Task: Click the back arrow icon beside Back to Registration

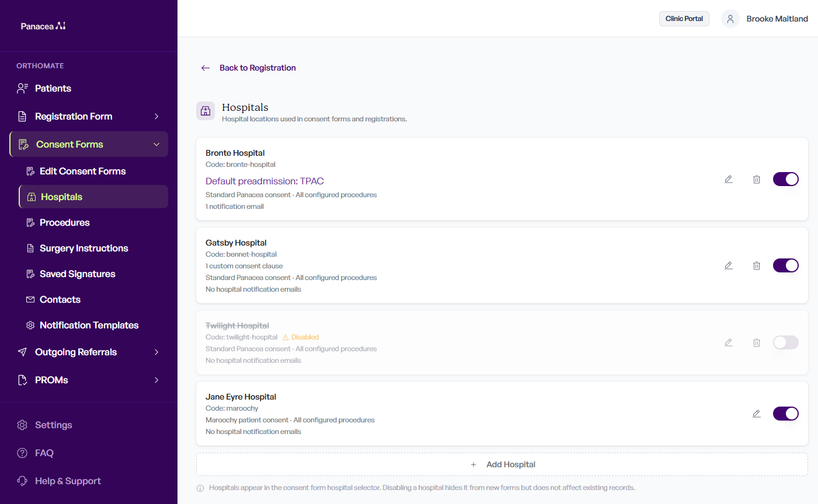Action: pos(206,68)
